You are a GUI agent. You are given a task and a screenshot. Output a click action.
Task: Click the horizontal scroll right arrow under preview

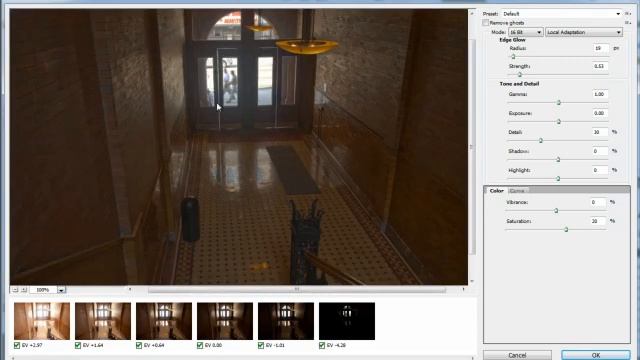click(x=463, y=289)
